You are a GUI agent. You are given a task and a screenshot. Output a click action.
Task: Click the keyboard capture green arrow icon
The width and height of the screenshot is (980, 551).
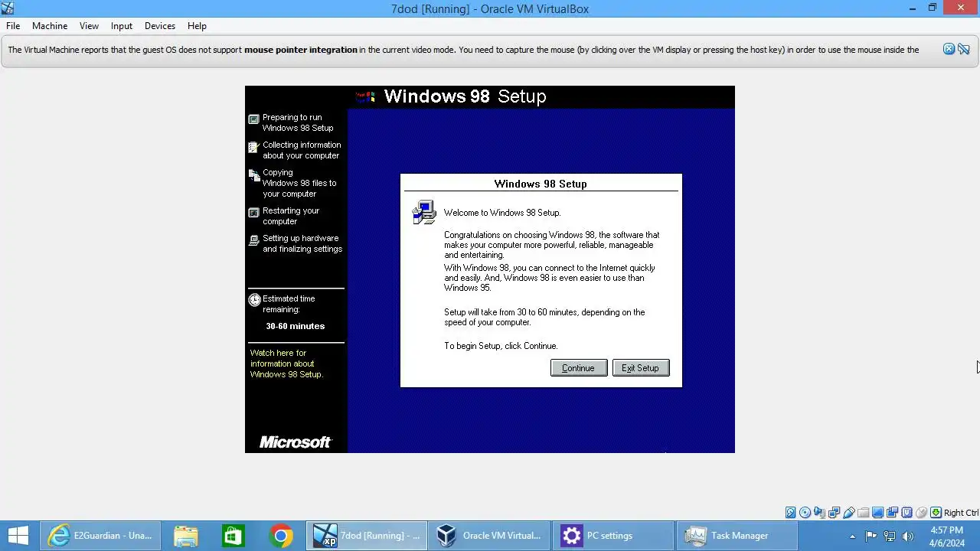click(936, 513)
